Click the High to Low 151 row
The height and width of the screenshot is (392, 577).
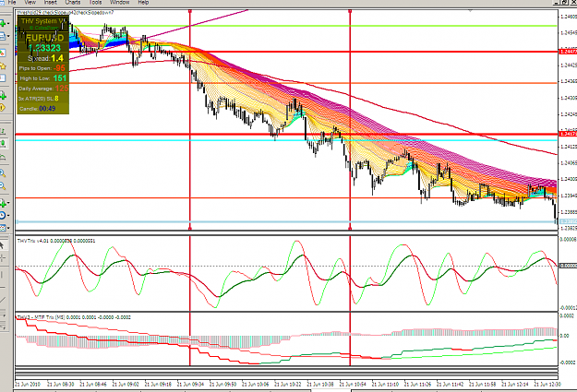(42, 78)
